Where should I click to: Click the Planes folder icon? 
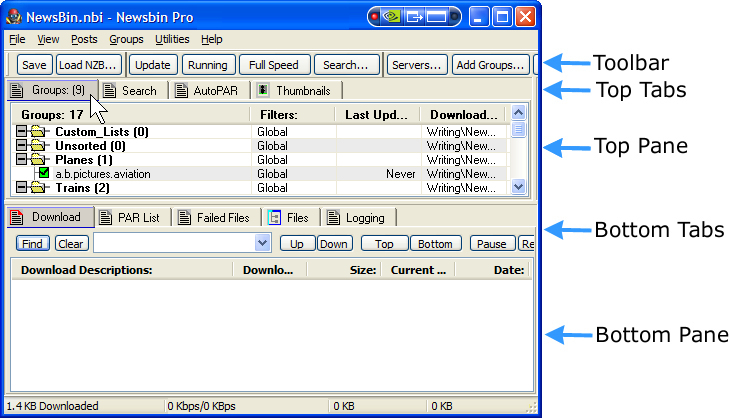tap(38, 159)
